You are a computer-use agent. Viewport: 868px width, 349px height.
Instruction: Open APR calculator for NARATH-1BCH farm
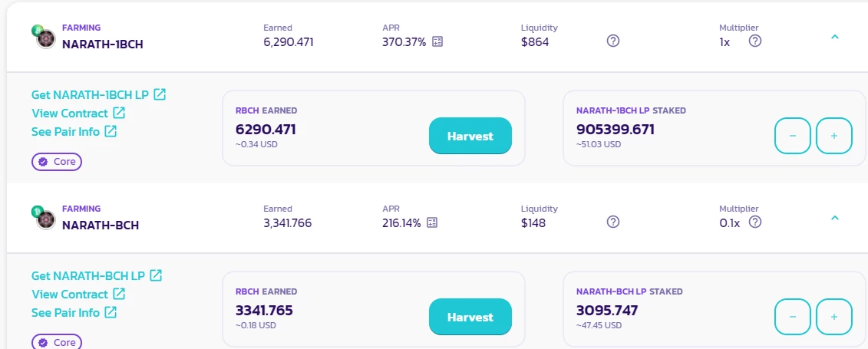437,41
